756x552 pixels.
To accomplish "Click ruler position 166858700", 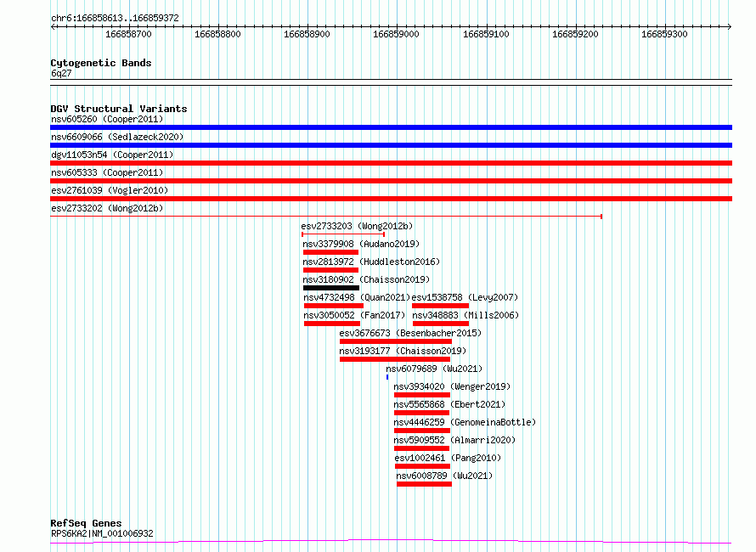I will 129,34.
